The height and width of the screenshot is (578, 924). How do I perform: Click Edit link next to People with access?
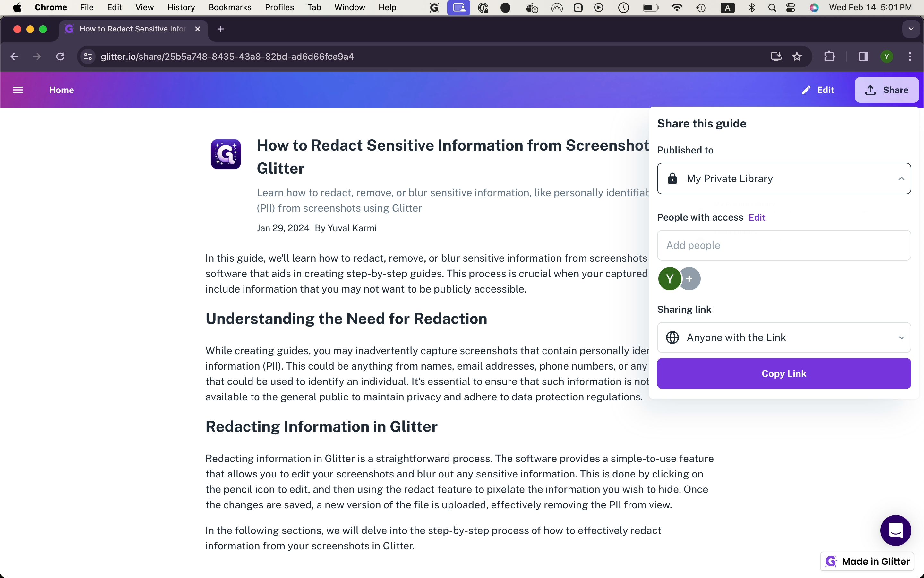pyautogui.click(x=757, y=217)
